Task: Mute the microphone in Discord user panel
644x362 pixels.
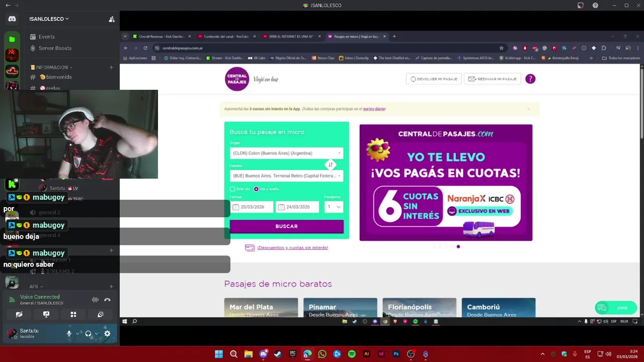Action: (69, 333)
